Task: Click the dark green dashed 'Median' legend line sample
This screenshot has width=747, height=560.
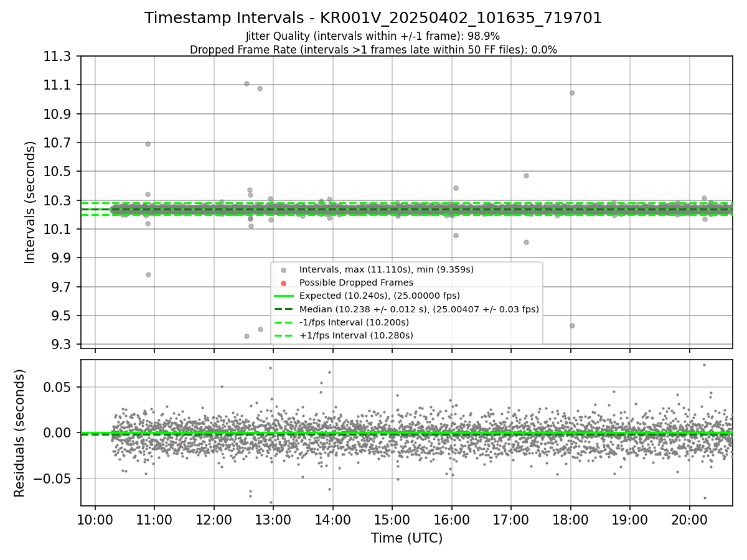Action: click(284, 309)
